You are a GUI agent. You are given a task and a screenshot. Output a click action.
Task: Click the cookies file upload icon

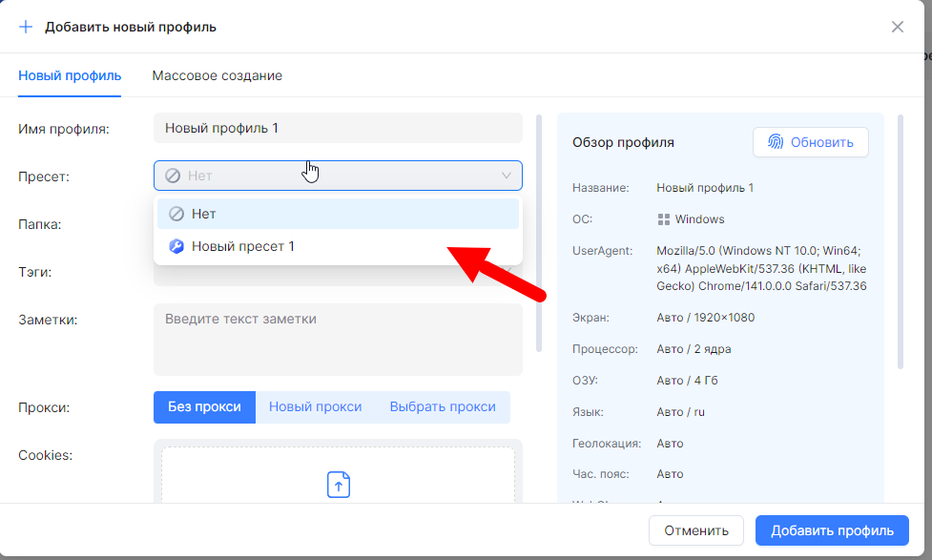coord(339,485)
